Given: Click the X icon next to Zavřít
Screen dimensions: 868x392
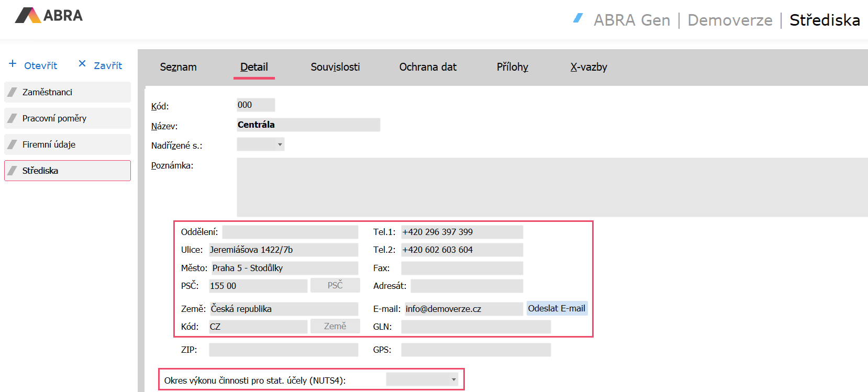Looking at the screenshot, I should [x=82, y=64].
